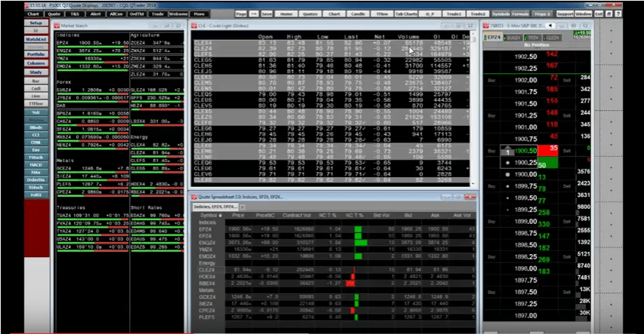This screenshot has height=334, width=644.
Task: Click the help question mark icon
Action: [618, 14]
